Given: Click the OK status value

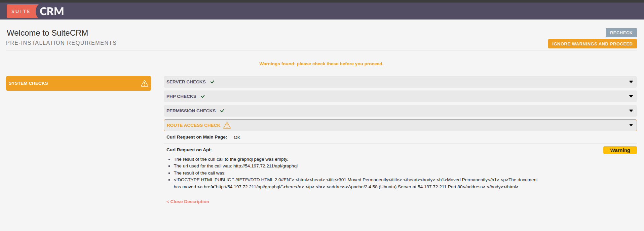Looking at the screenshot, I should coord(237,138).
